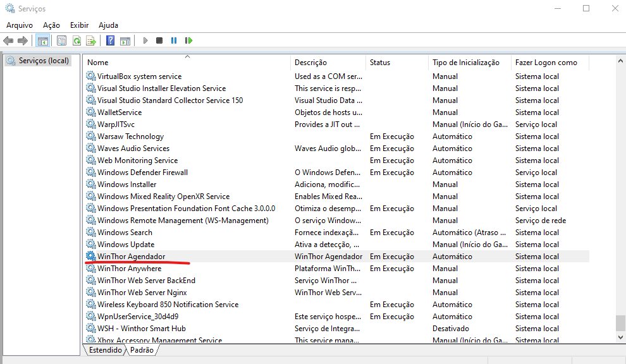
Task: Sort by Tipo de Inicialização column header
Action: tap(469, 63)
